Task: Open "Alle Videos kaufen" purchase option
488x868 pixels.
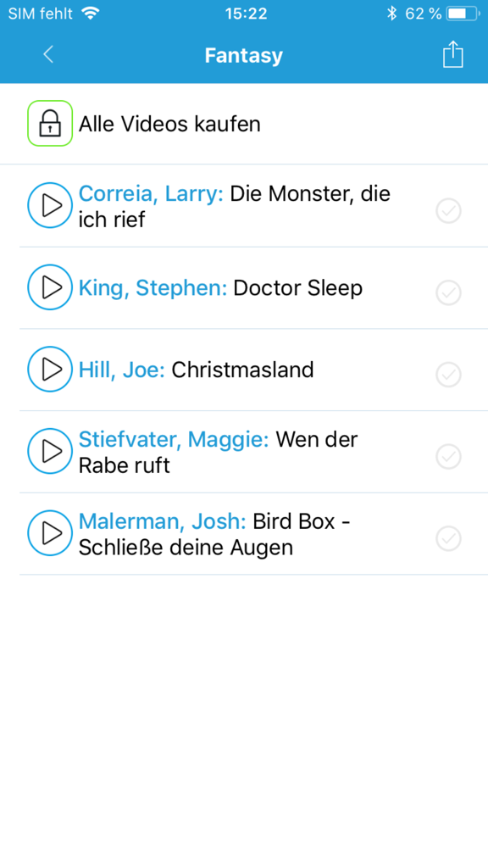Action: 169,123
